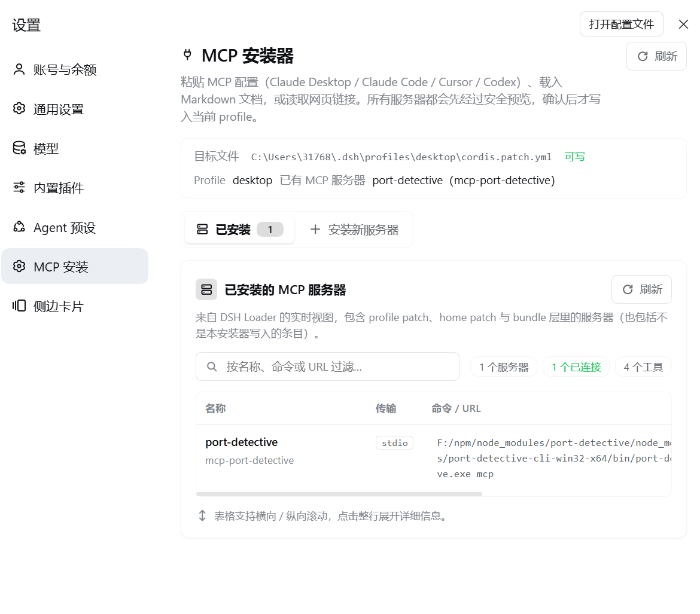Open the 账号与余额 settings section
700x614 pixels.
(x=75, y=69)
